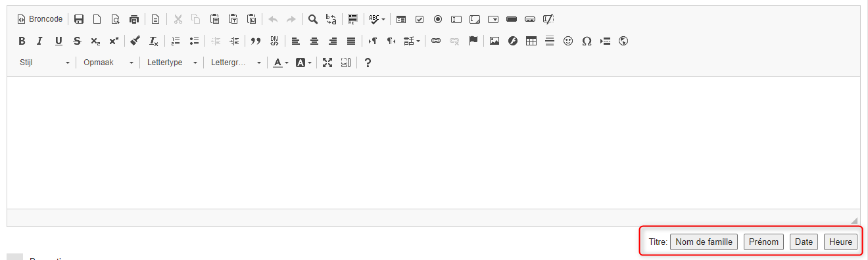
Task: Click the Save diskette icon
Action: pyautogui.click(x=79, y=19)
